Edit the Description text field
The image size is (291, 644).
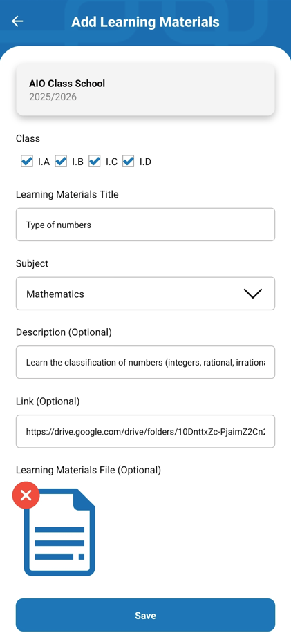tap(145, 362)
